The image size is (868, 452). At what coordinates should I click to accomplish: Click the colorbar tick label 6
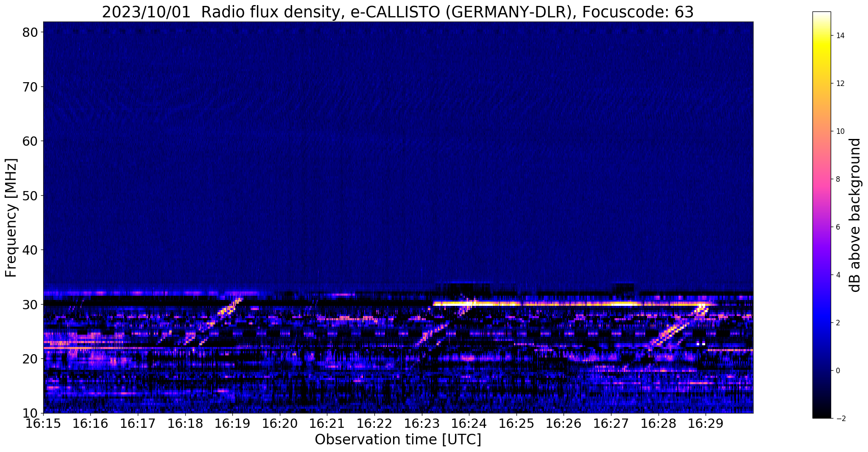[x=838, y=227]
